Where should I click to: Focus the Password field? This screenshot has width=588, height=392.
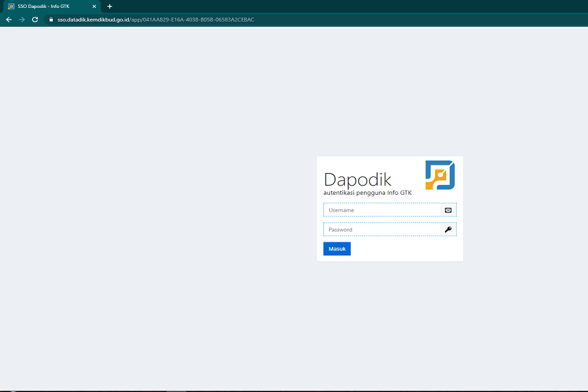click(389, 229)
